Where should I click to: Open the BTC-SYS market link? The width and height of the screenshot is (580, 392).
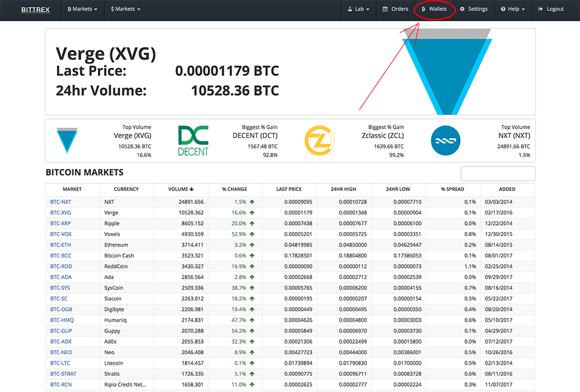(60, 288)
